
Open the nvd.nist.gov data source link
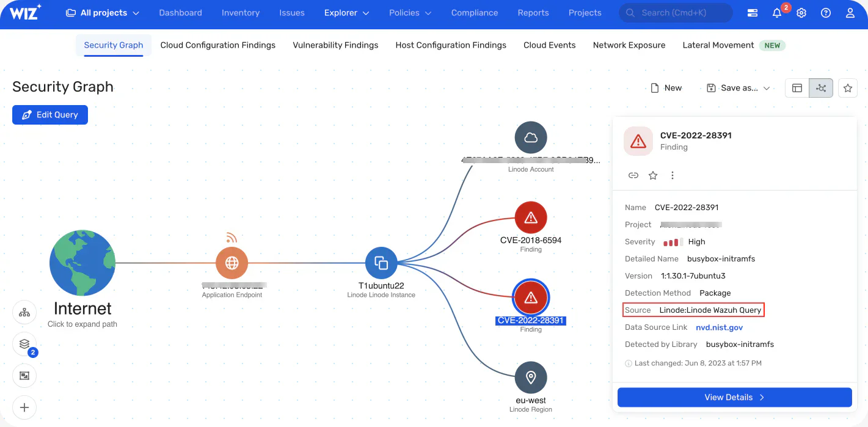pyautogui.click(x=719, y=327)
